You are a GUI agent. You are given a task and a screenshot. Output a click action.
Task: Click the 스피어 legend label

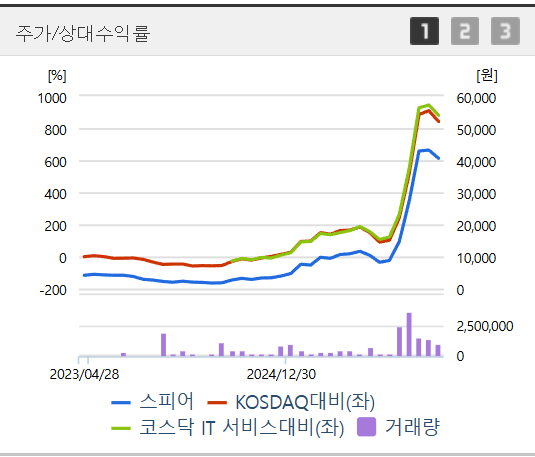[x=167, y=401]
